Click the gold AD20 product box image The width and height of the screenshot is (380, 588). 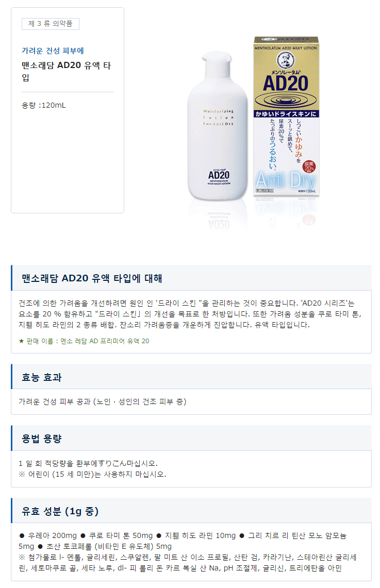[x=286, y=116]
